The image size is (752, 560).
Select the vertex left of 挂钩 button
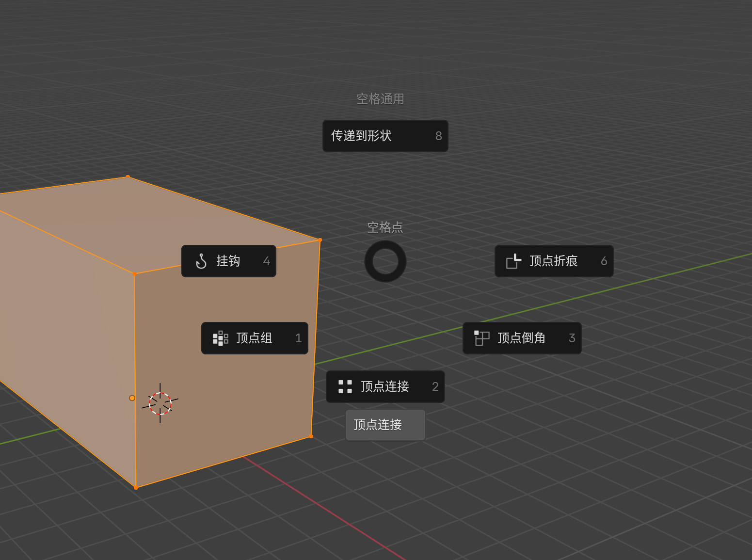pos(135,274)
